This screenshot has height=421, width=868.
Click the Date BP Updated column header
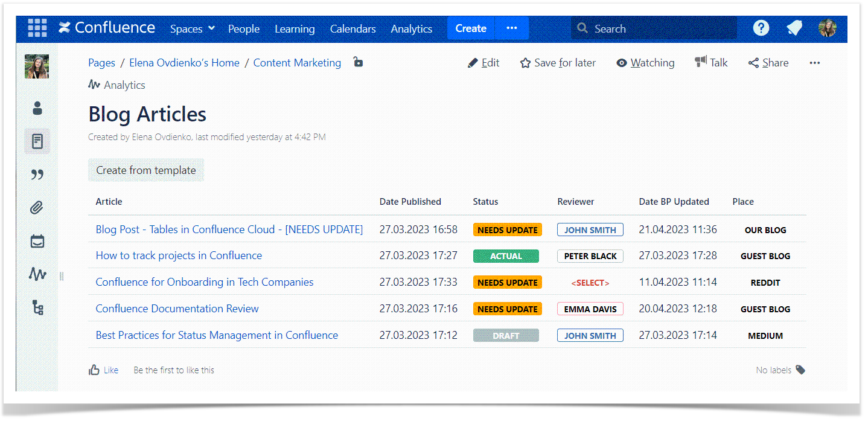tap(674, 202)
